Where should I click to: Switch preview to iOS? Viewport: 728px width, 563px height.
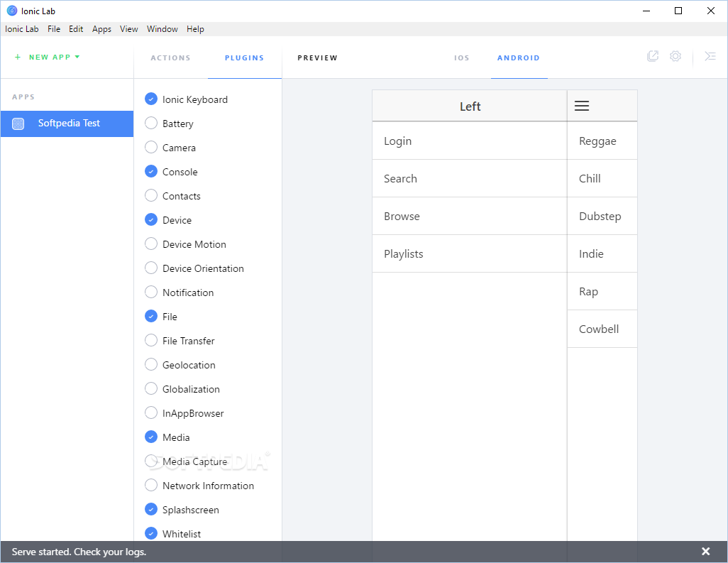pyautogui.click(x=462, y=58)
